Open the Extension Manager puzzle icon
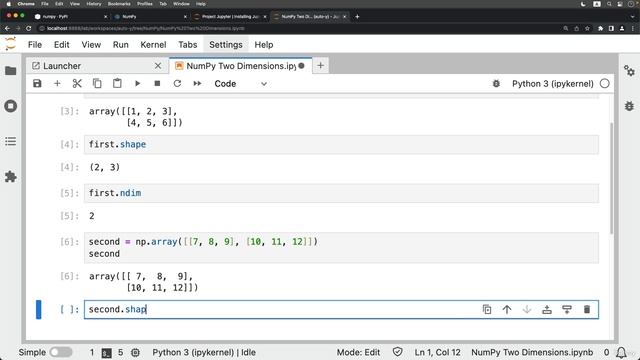 (x=11, y=177)
